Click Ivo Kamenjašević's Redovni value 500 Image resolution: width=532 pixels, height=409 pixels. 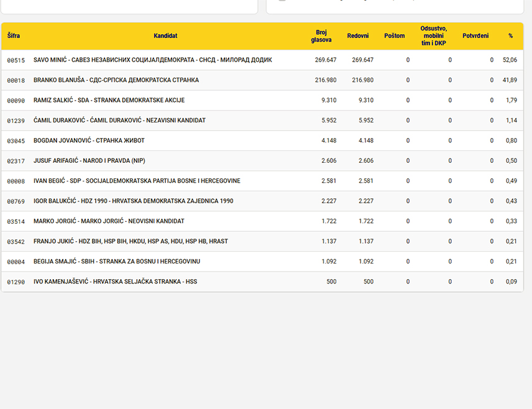368,282
